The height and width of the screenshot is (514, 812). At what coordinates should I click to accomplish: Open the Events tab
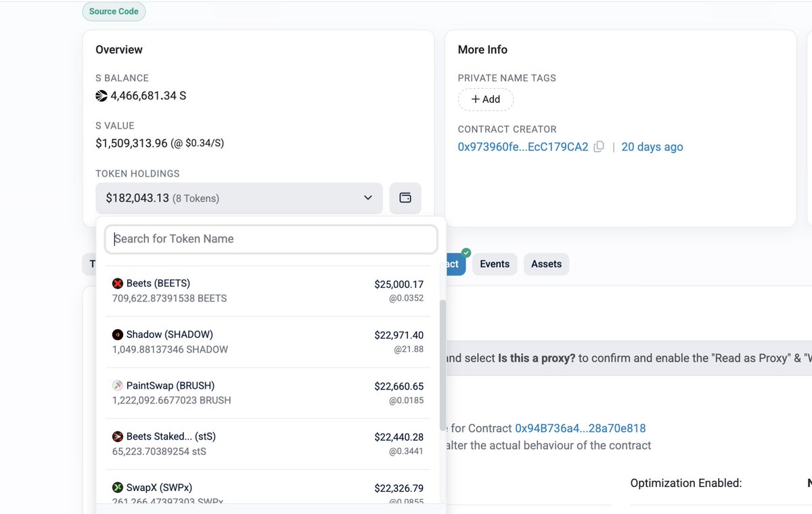pos(495,264)
